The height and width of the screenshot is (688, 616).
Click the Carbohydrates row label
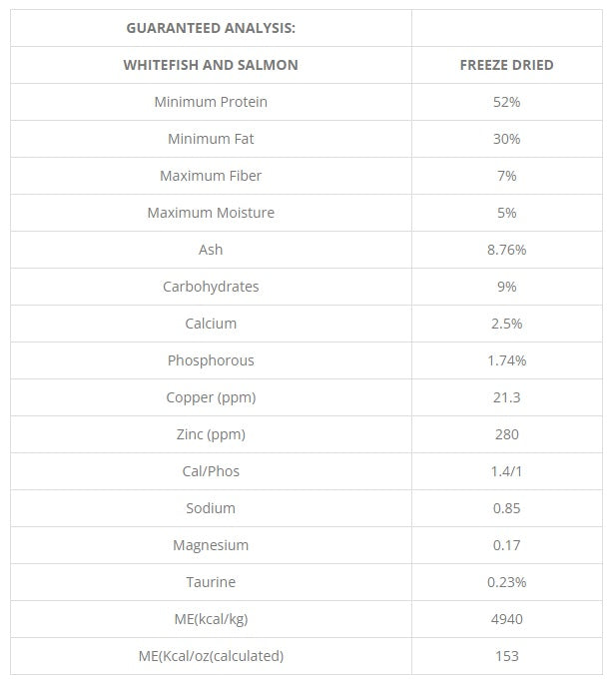(x=211, y=287)
